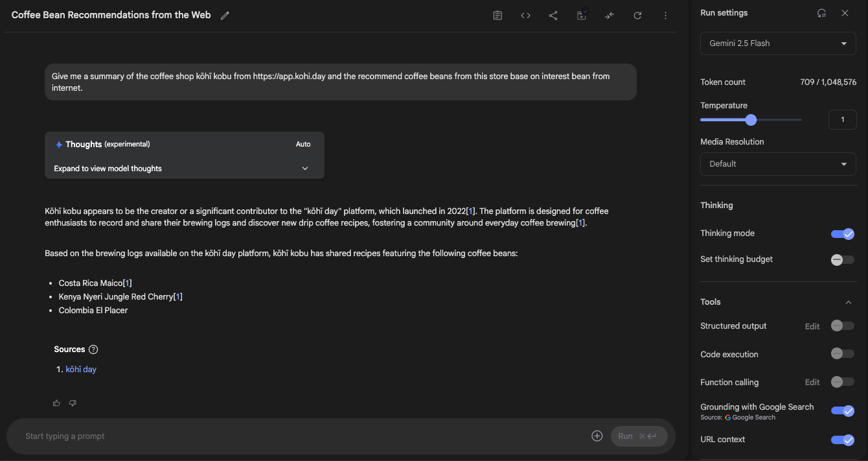Click the save prompt icon
The width and height of the screenshot is (868, 461).
(x=582, y=16)
